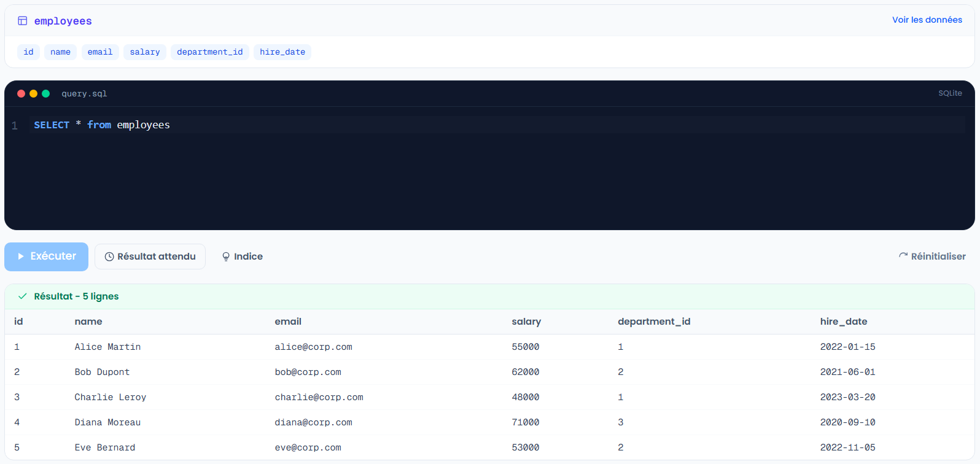Click the id column header
The width and height of the screenshot is (980, 464).
(x=18, y=322)
